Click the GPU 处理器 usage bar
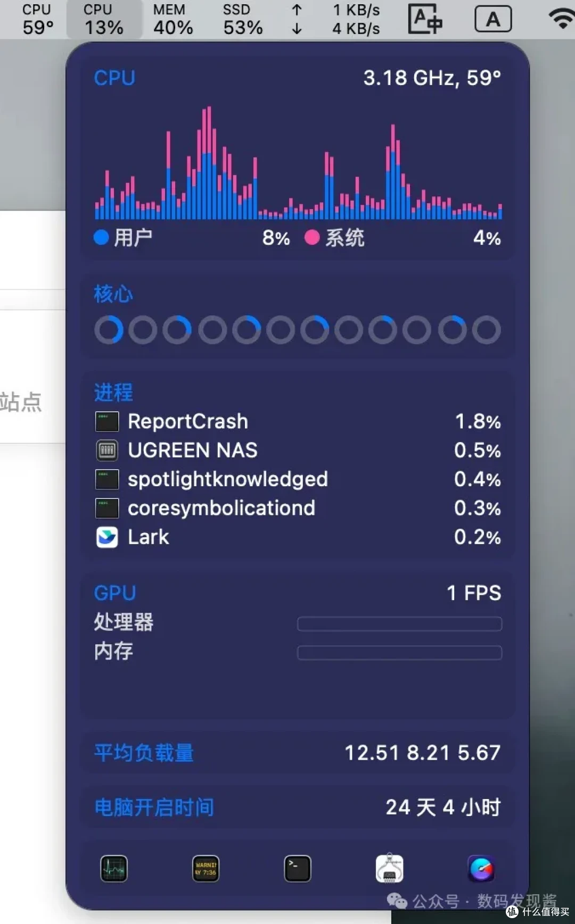This screenshot has height=924, width=575. coord(399,623)
